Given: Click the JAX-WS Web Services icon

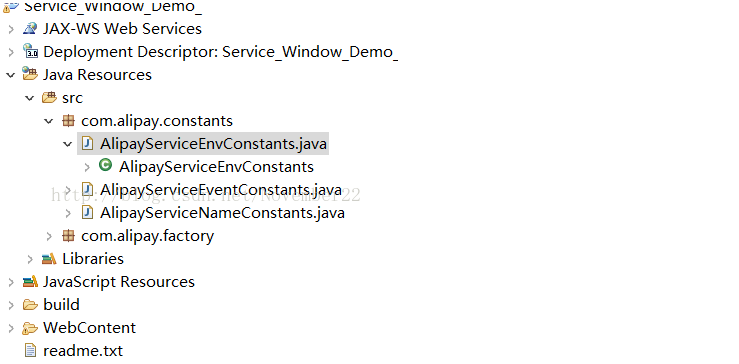Looking at the screenshot, I should pos(30,28).
